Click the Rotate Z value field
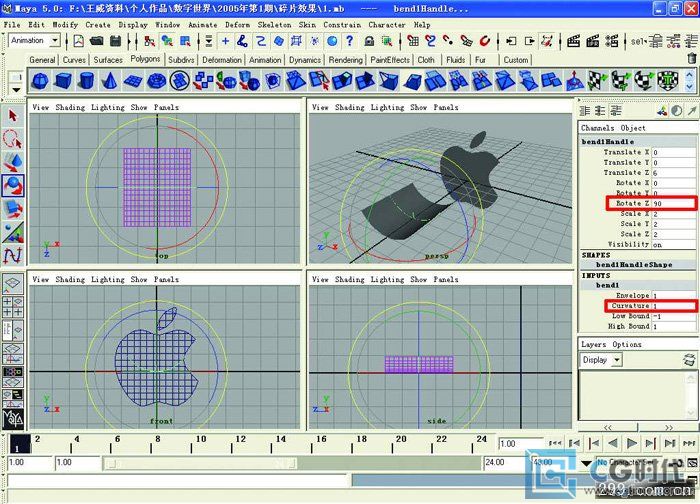700x504 pixels. click(673, 204)
